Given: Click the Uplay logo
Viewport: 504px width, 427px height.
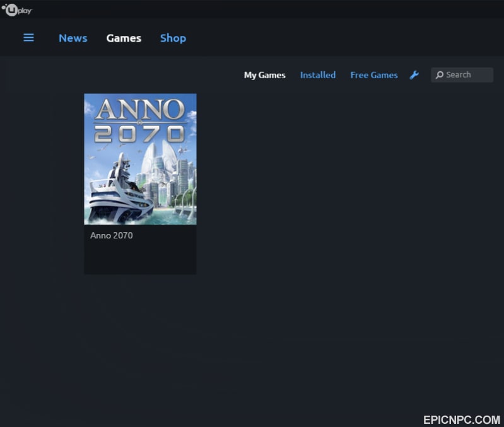Looking at the screenshot, I should tap(16, 10).
